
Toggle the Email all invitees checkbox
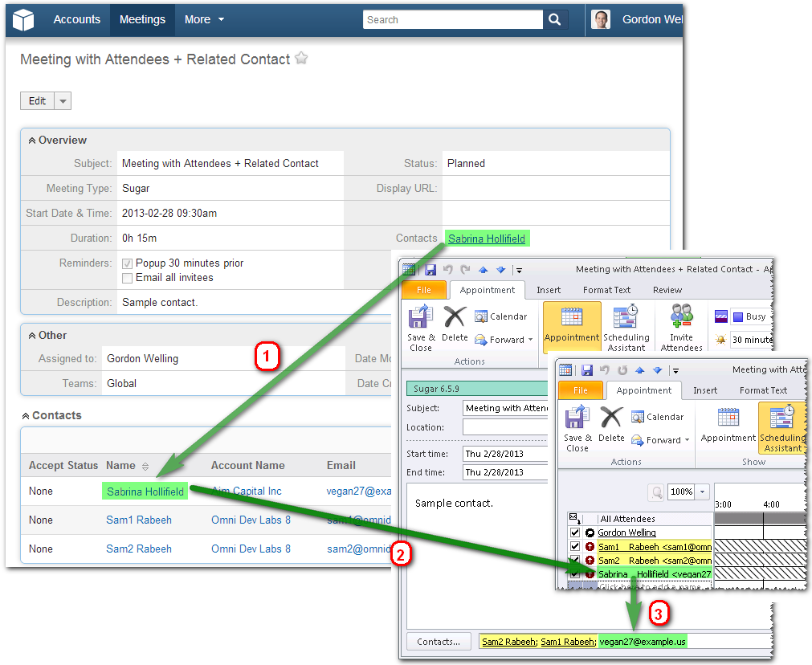point(128,278)
